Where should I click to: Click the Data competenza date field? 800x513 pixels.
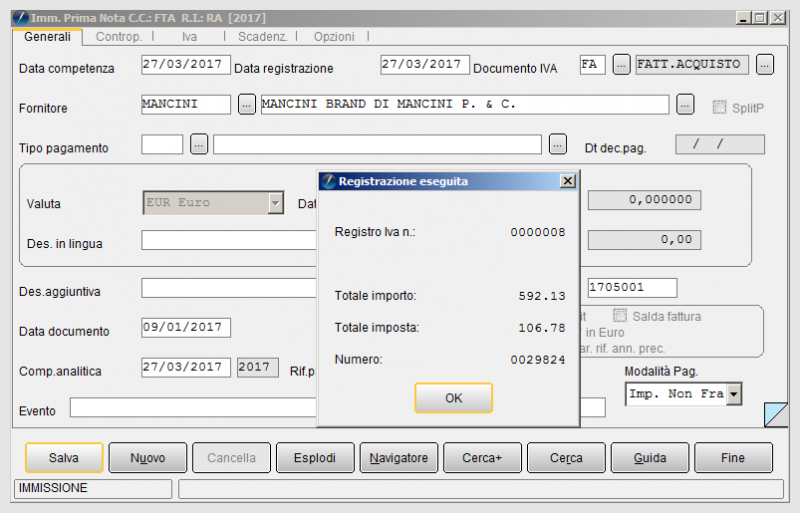point(186,65)
